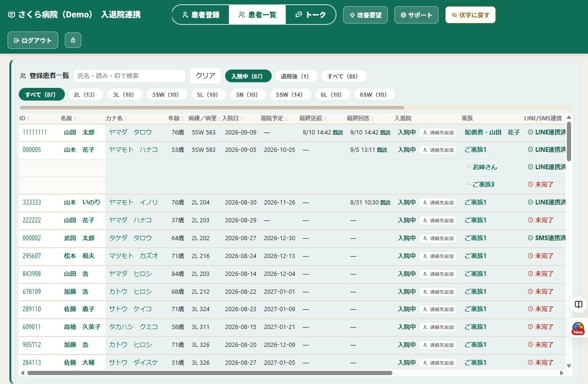Show すべて (88) patients
The width and height of the screenshot is (588, 384).
point(344,76)
